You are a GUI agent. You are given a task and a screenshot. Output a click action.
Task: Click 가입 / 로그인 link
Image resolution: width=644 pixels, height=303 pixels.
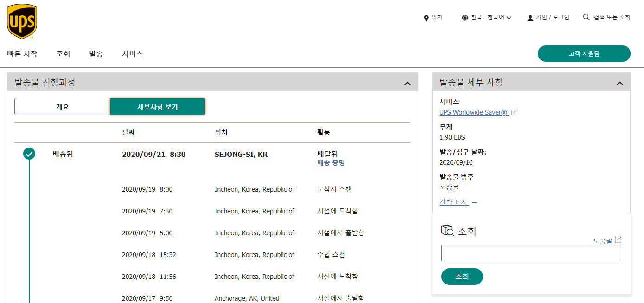click(553, 18)
